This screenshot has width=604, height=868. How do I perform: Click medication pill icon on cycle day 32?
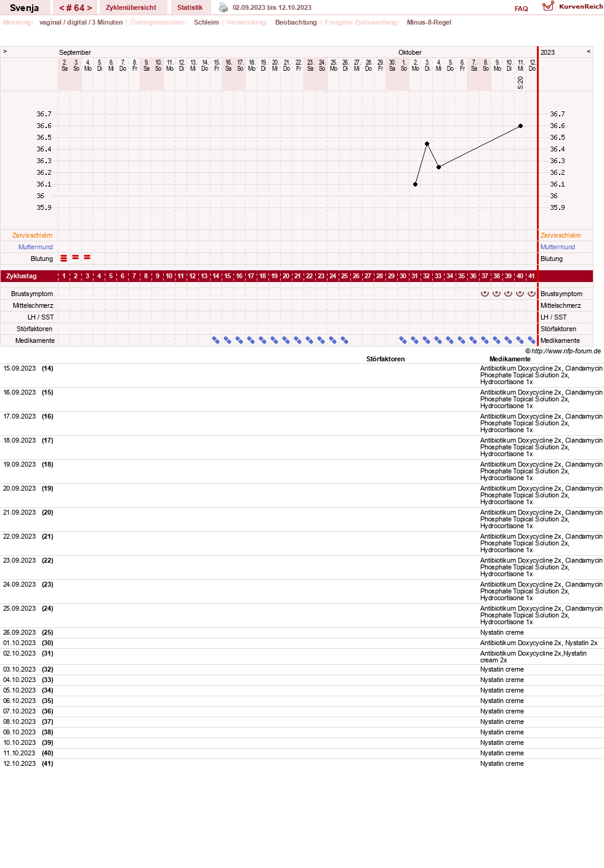pos(426,340)
